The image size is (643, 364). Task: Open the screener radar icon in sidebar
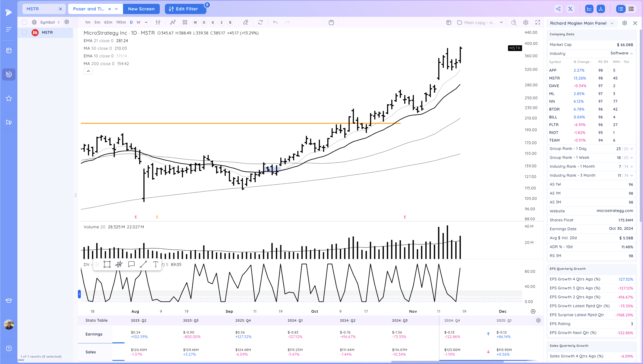tap(9, 74)
